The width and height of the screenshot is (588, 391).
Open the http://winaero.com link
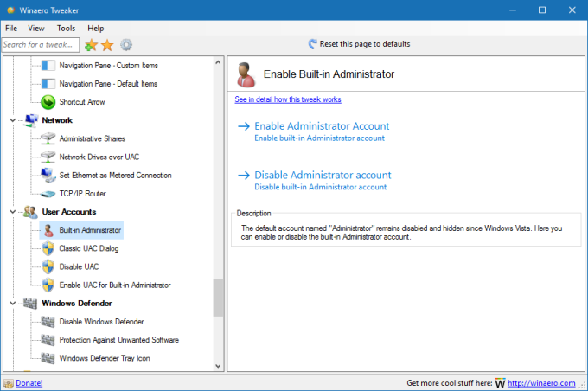[x=541, y=383]
